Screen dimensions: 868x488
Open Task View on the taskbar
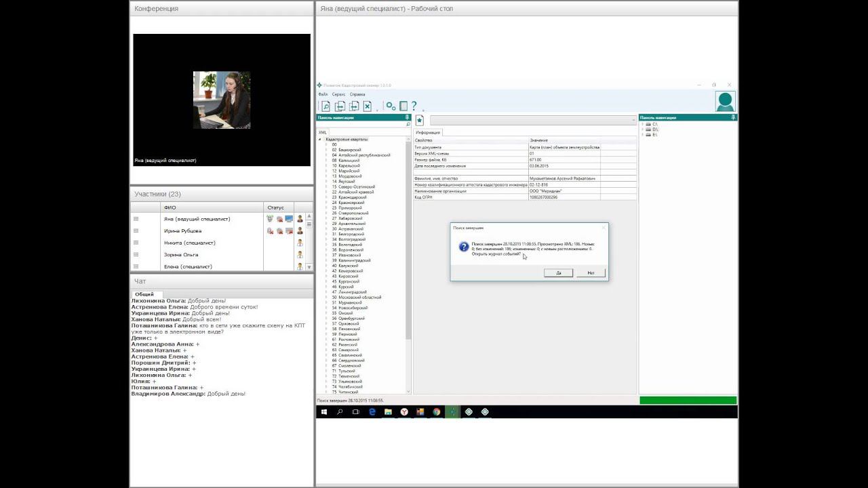pos(355,411)
